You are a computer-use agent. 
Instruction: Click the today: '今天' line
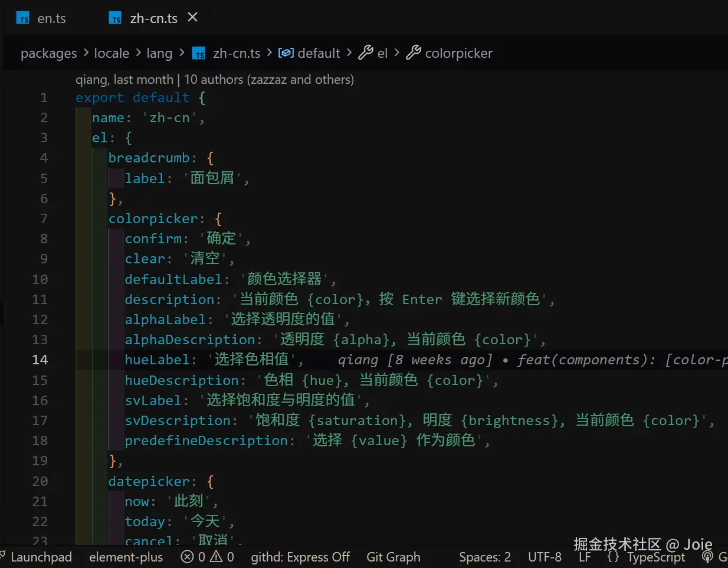(x=179, y=521)
